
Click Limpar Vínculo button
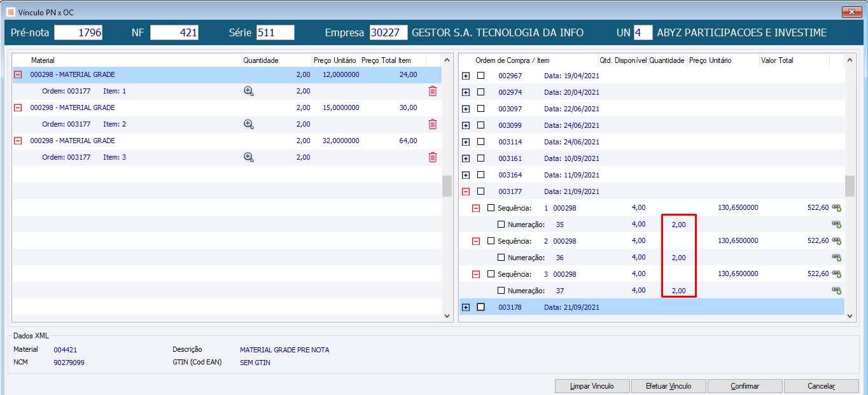(x=592, y=386)
